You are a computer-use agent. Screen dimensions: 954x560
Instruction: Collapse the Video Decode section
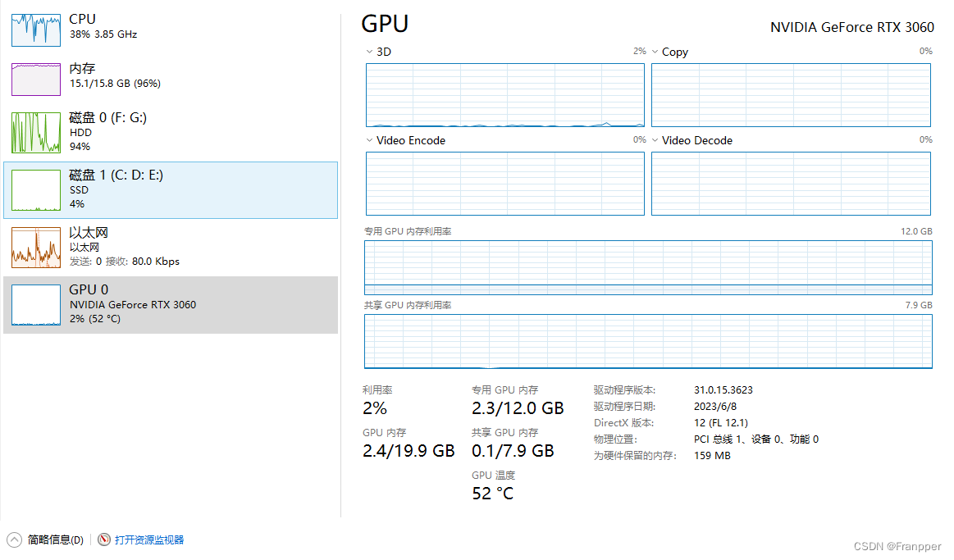point(654,140)
